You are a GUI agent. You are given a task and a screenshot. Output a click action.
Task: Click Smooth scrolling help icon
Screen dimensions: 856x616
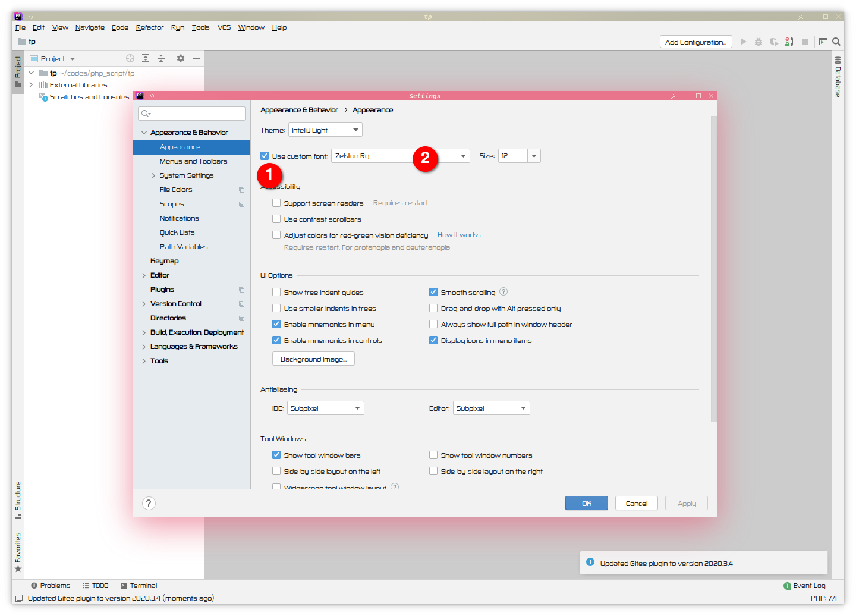coord(503,292)
